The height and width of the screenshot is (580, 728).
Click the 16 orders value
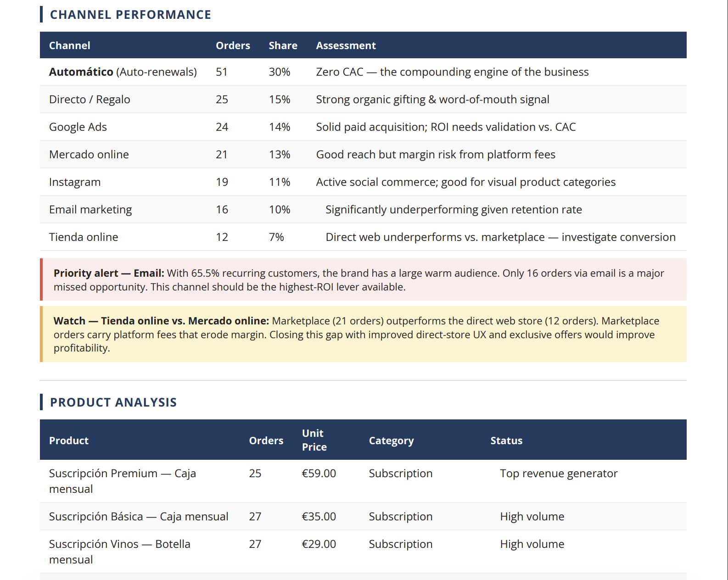coord(222,210)
